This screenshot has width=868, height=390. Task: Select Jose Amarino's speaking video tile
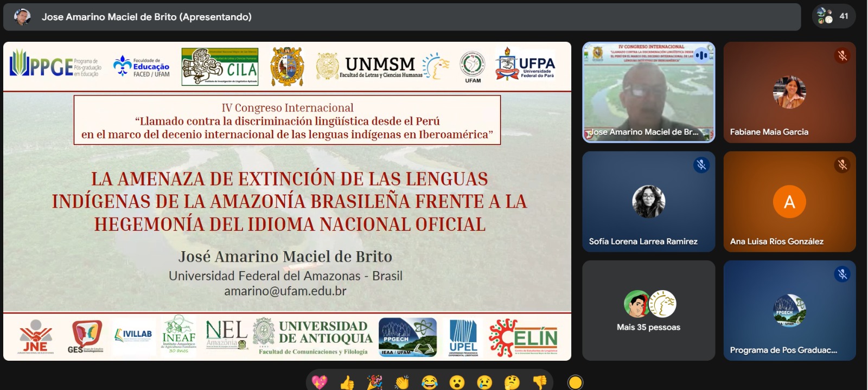point(648,92)
